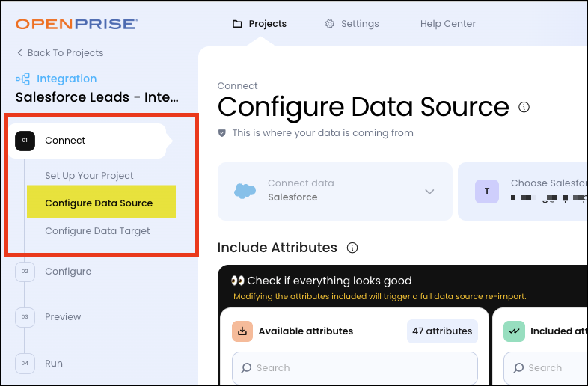The image size is (588, 386).
Task: Select the Configure step
Action: pyautogui.click(x=68, y=272)
